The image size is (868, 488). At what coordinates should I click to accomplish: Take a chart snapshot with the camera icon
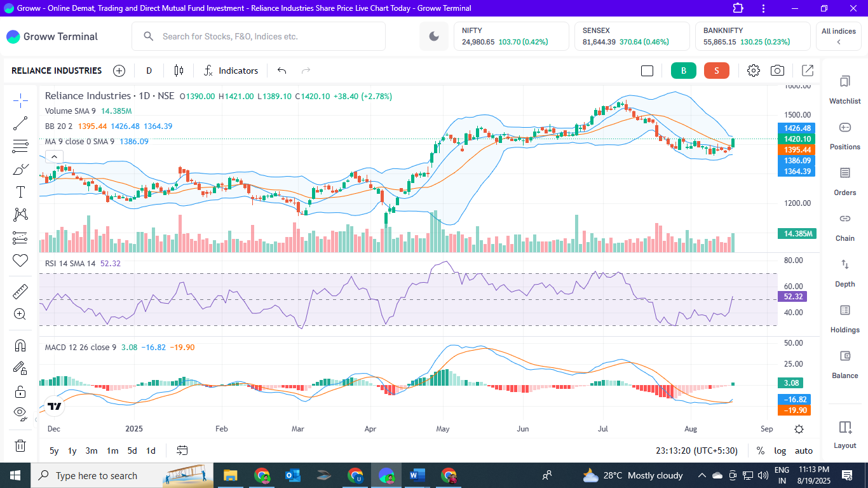(x=776, y=71)
